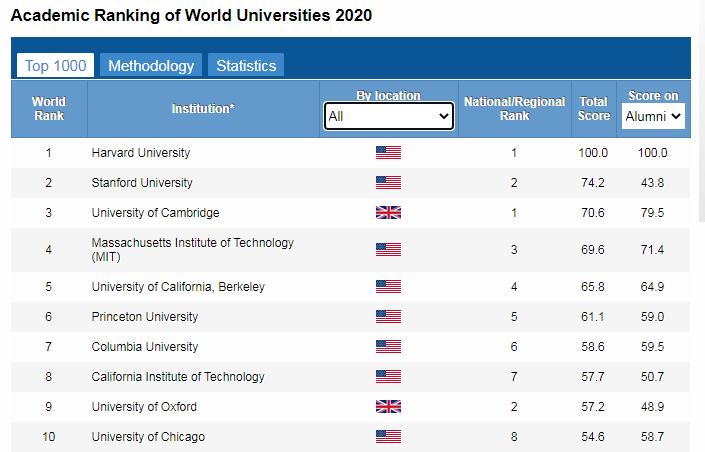Click the US flag for California Institute of Technology
The image size is (705, 452).
pyautogui.click(x=388, y=376)
